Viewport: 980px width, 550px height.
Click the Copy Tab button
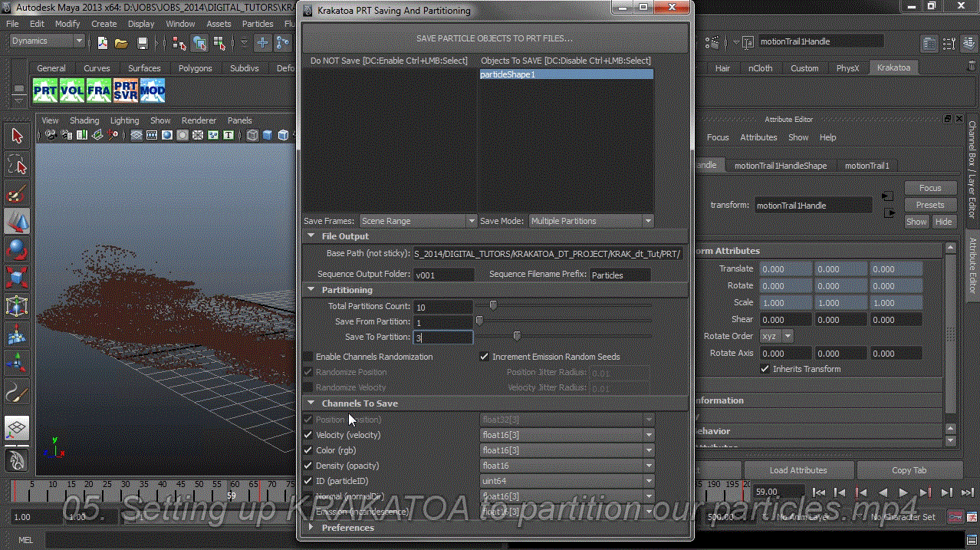pyautogui.click(x=909, y=470)
